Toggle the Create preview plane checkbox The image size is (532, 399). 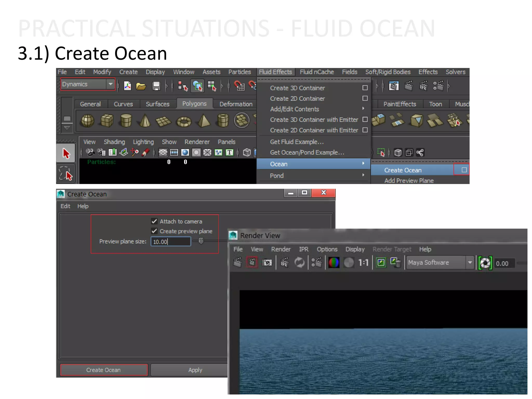coord(154,231)
